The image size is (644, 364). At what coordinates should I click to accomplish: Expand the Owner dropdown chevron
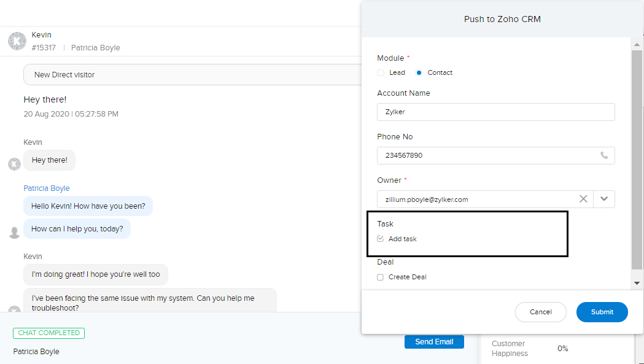604,199
